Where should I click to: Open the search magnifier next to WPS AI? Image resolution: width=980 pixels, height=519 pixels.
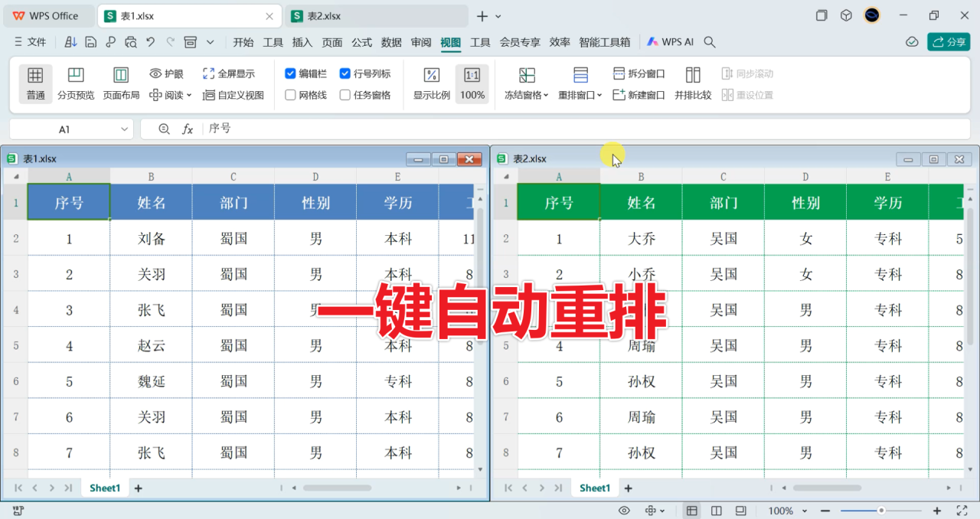710,42
